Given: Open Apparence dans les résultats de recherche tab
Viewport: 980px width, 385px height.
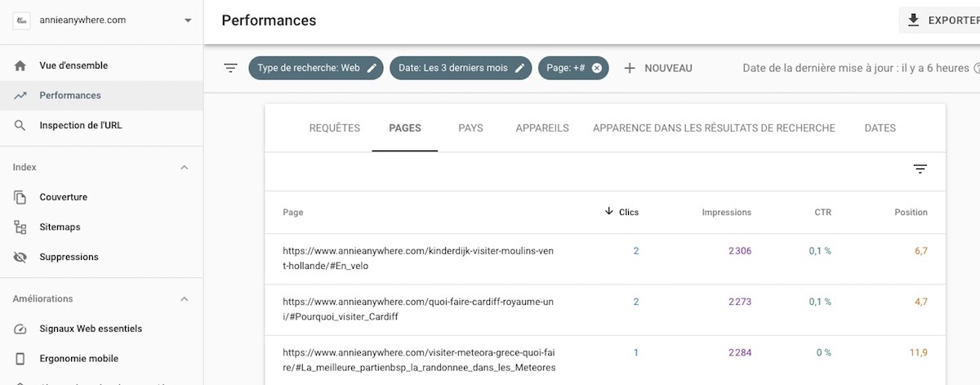Looking at the screenshot, I should pyautogui.click(x=714, y=128).
